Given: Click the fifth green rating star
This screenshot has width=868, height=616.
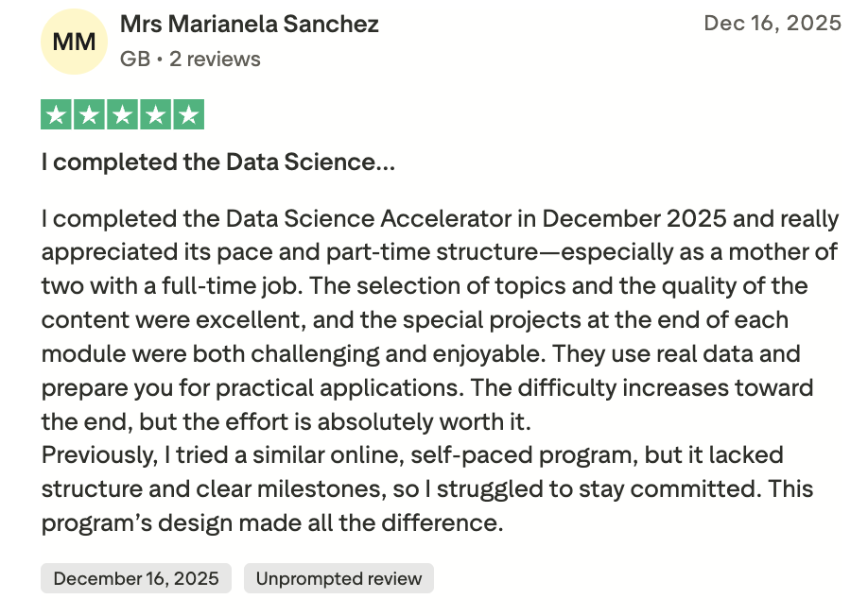Looking at the screenshot, I should coord(188,115).
